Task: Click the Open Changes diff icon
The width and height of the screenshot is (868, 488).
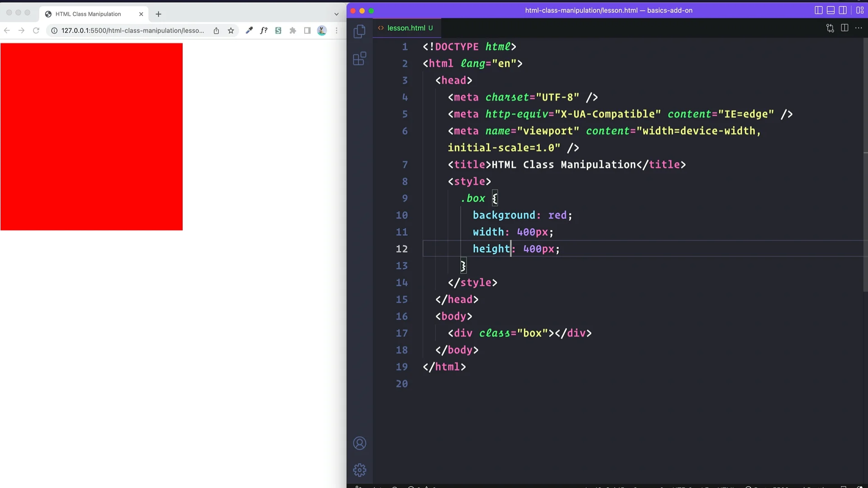Action: (x=830, y=28)
